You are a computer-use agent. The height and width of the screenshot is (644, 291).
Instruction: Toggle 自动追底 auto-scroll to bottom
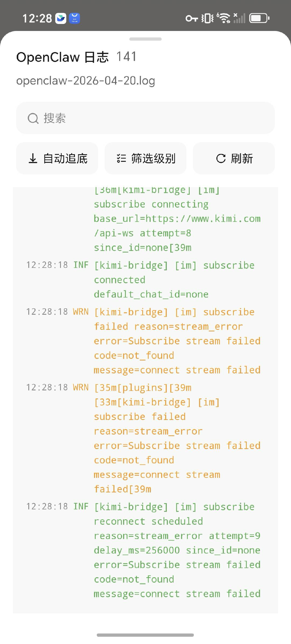point(57,158)
